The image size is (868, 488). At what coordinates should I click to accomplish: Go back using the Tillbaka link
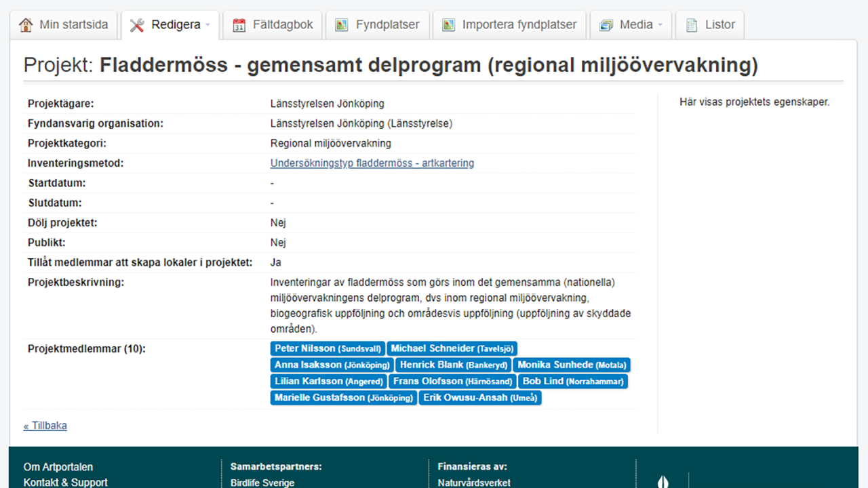click(45, 425)
